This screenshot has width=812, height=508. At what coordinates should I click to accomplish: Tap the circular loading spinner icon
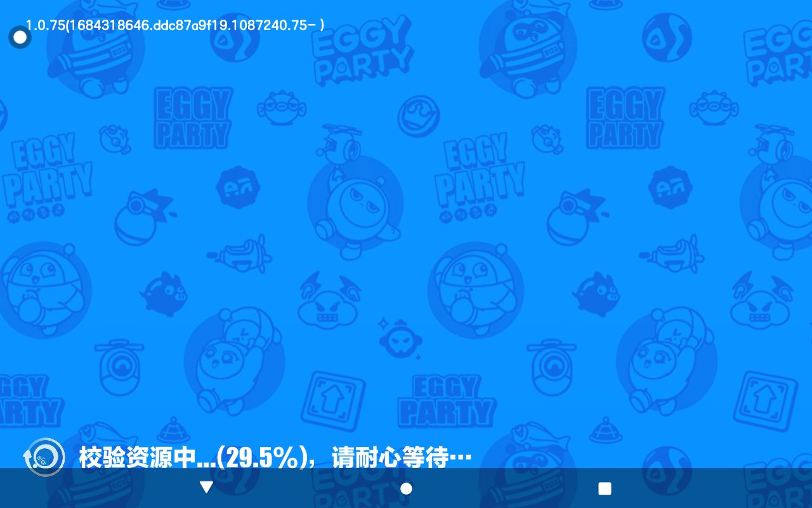[x=44, y=457]
